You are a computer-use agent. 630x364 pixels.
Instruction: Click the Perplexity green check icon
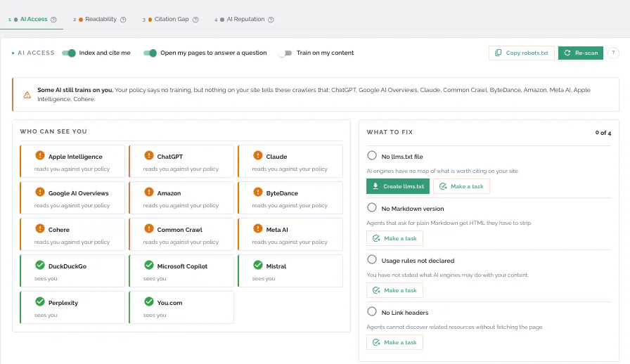pyautogui.click(x=40, y=301)
